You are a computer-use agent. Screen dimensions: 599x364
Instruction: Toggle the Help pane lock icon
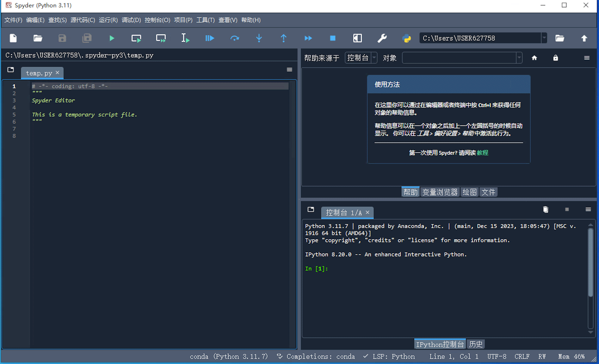click(x=555, y=58)
